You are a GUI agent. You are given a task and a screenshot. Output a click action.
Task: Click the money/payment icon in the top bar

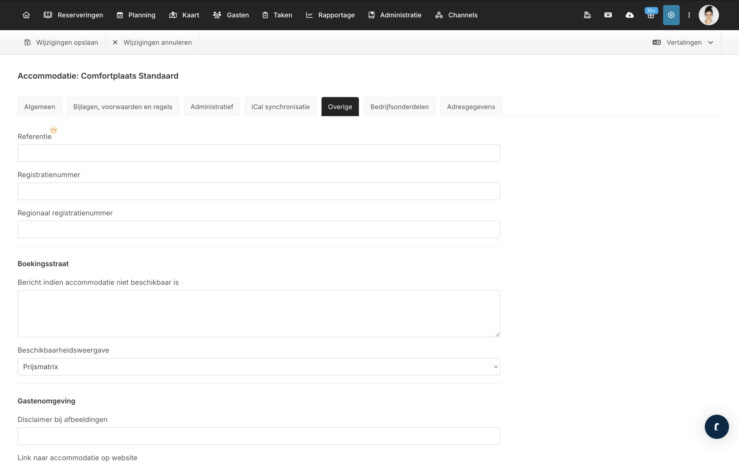pos(608,15)
